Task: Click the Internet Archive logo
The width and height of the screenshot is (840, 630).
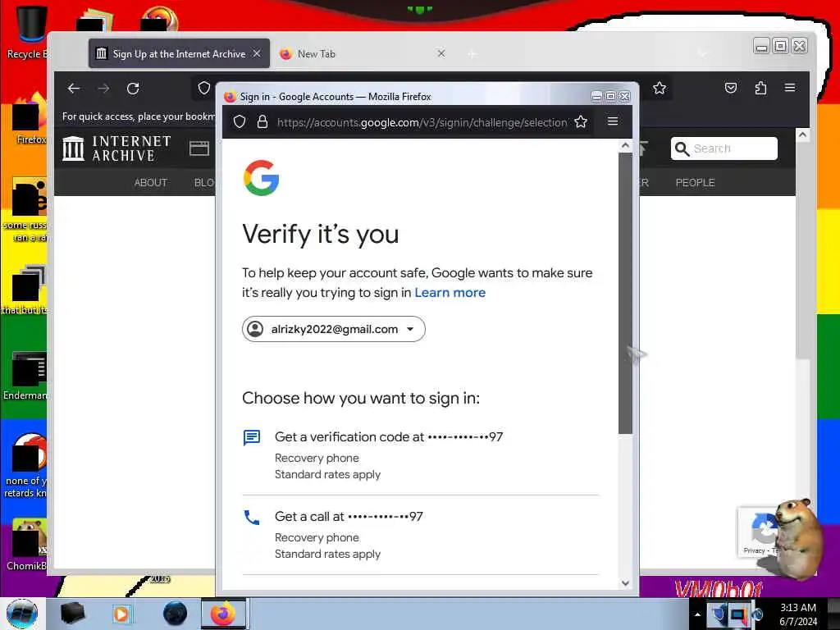Action: (116, 148)
